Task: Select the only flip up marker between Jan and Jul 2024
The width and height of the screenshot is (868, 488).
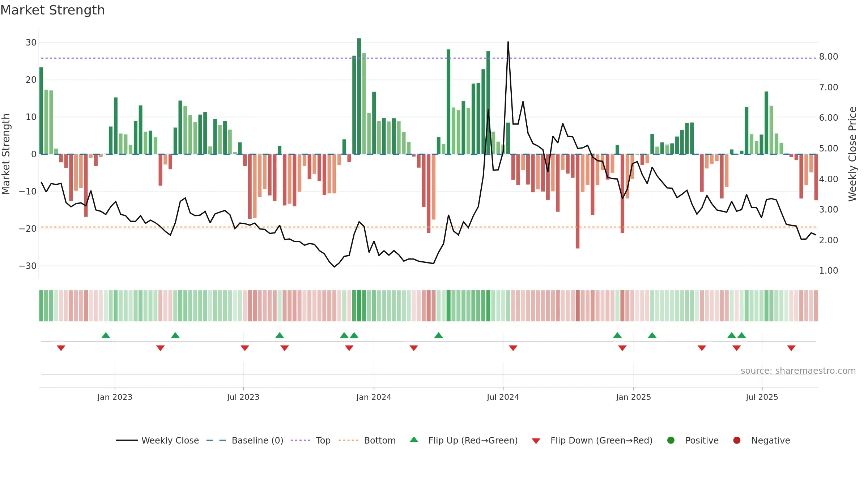Action: [x=438, y=335]
